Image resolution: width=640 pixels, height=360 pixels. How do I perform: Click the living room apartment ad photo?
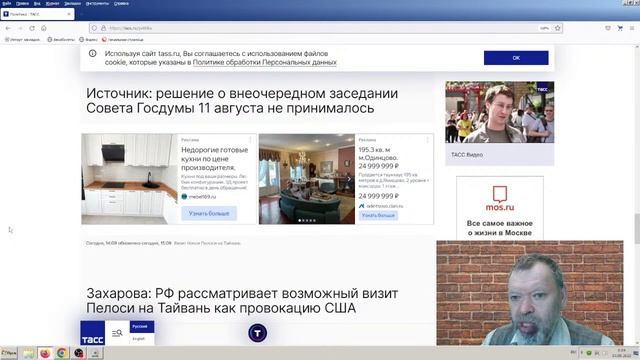click(x=307, y=179)
